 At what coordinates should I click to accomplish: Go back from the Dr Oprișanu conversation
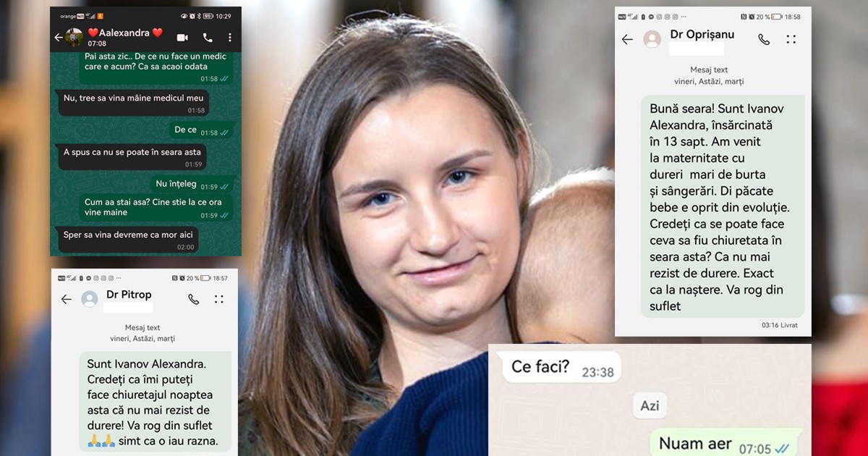pyautogui.click(x=627, y=39)
